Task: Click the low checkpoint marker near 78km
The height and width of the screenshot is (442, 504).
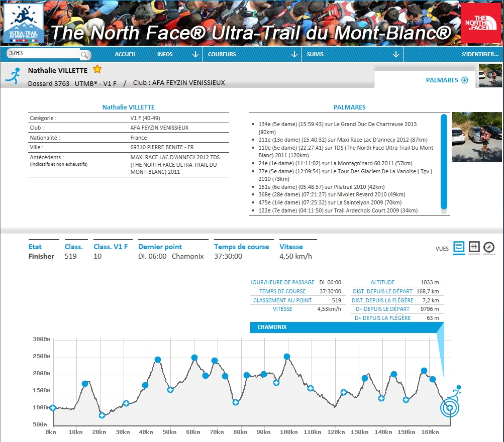Action: (x=236, y=402)
